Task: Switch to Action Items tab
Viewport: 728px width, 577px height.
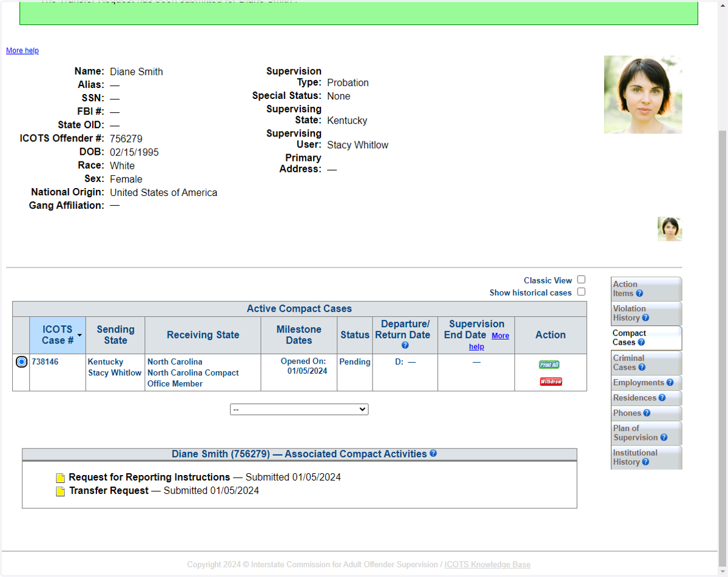Action: tap(646, 289)
